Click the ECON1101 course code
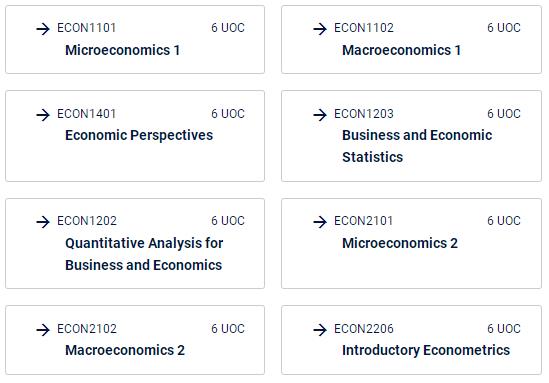Image resolution: width=549 pixels, height=383 pixels. pyautogui.click(x=86, y=28)
